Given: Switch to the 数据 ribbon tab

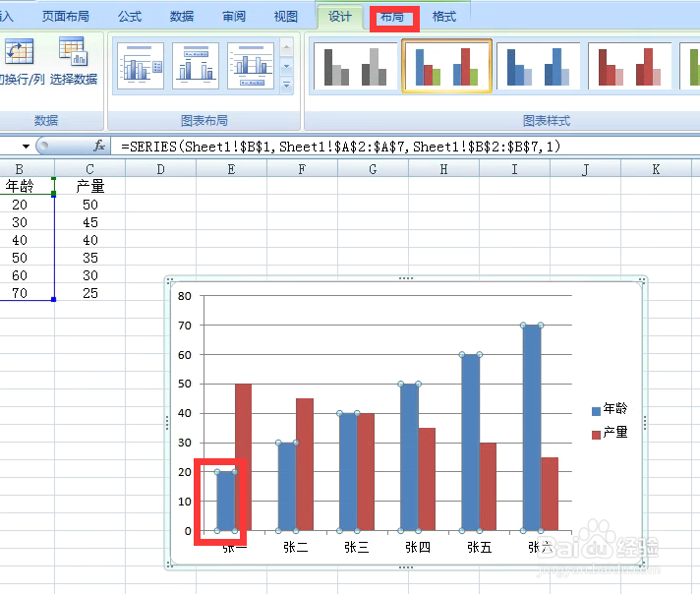Looking at the screenshot, I should [182, 17].
